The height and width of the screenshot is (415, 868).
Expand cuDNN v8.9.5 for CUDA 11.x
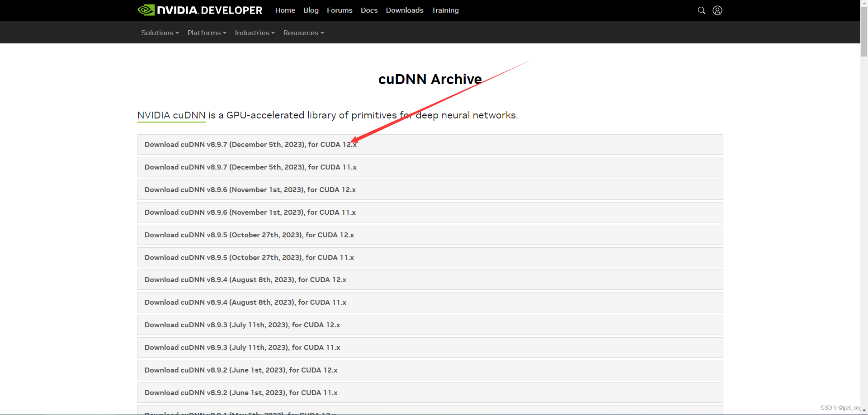pos(430,257)
